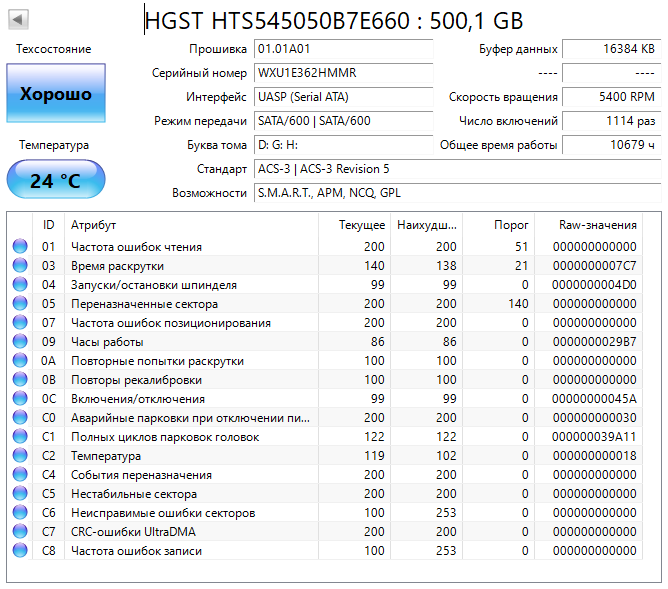
Task: Select the Частота ошибок записи row
Action: pyautogui.click(x=326, y=551)
